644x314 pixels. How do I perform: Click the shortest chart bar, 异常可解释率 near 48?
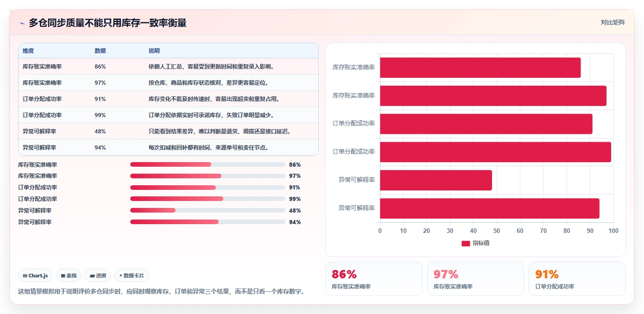[x=436, y=180]
